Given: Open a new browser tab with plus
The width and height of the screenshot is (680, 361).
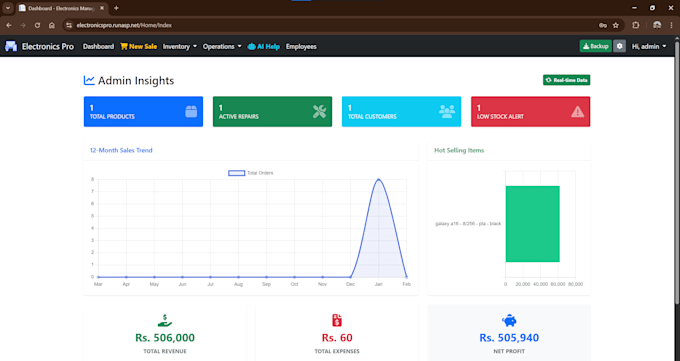Looking at the screenshot, I should 116,8.
